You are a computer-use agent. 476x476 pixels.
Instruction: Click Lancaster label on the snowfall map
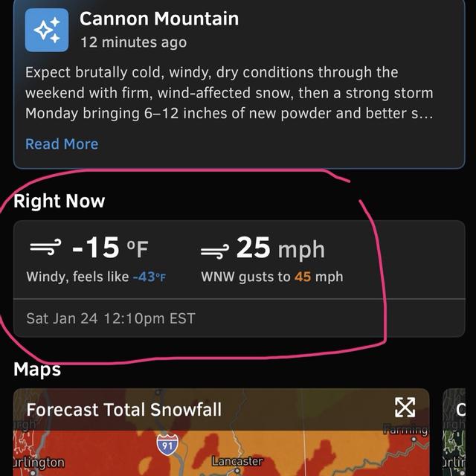pos(237,462)
